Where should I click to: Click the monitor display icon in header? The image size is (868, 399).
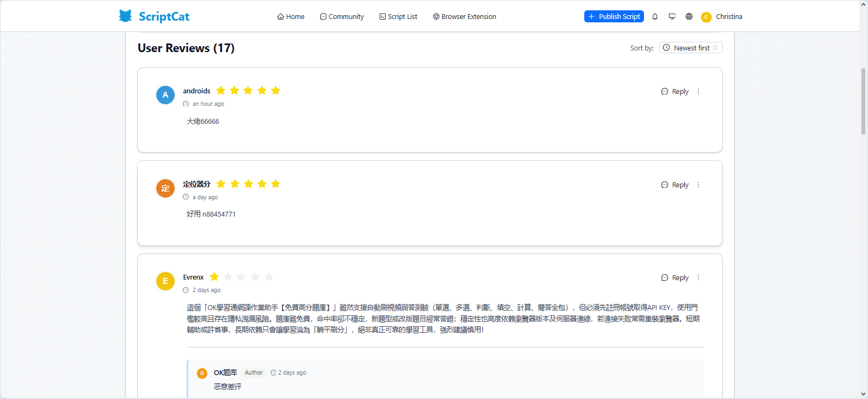pyautogui.click(x=672, y=16)
